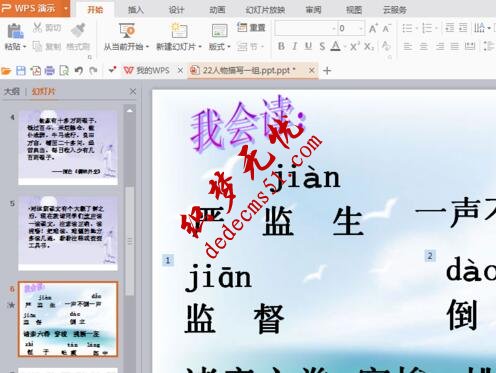Open the 幻灯片放映 ribbon tab
Image resolution: width=496 pixels, height=373 pixels.
point(265,10)
